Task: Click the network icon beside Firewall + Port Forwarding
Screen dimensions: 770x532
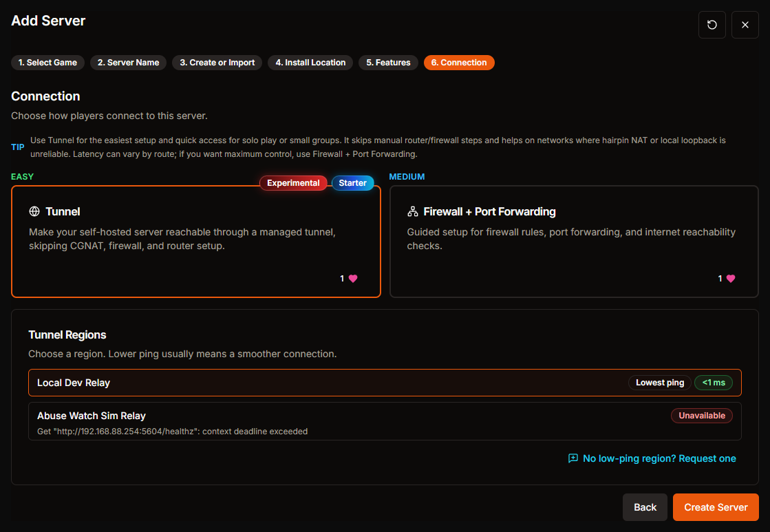Action: pos(414,211)
